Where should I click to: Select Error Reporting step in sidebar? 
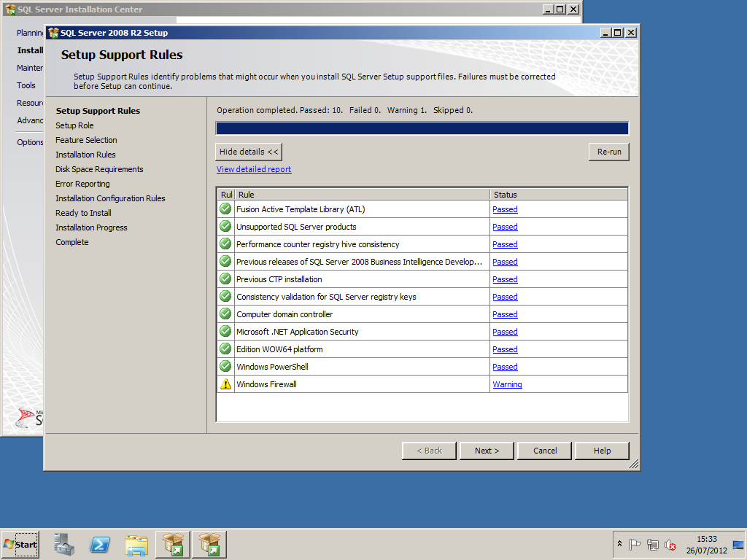(x=82, y=184)
